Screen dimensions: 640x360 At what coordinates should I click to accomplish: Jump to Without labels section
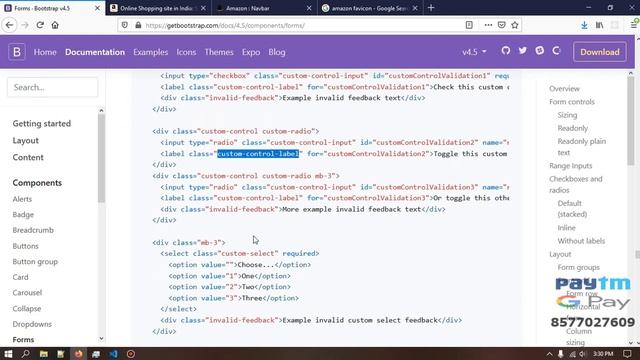tap(581, 241)
